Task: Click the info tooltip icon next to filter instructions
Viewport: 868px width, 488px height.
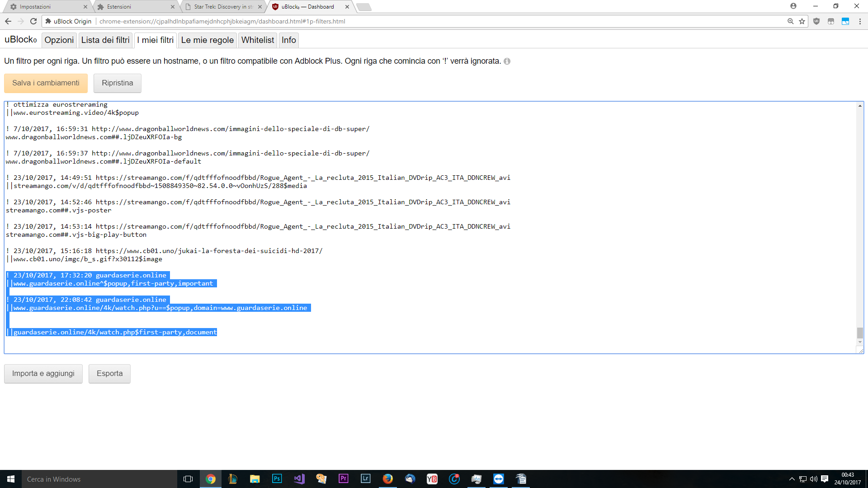Action: click(507, 61)
